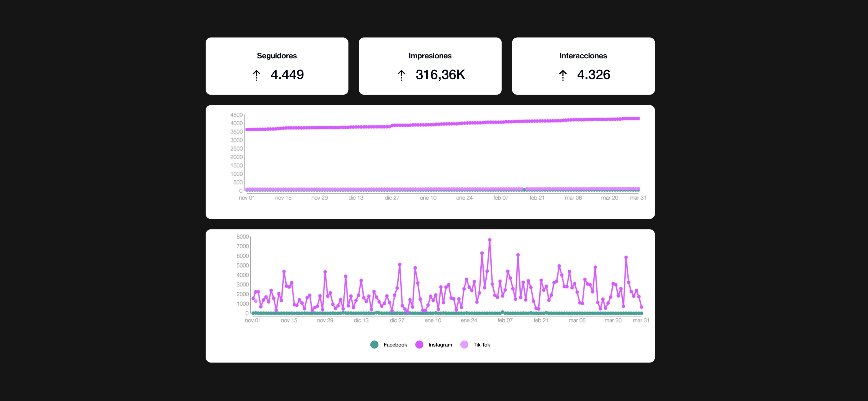This screenshot has width=868, height=401.
Task: Click the first Instagram point in followers chart
Action: click(247, 130)
